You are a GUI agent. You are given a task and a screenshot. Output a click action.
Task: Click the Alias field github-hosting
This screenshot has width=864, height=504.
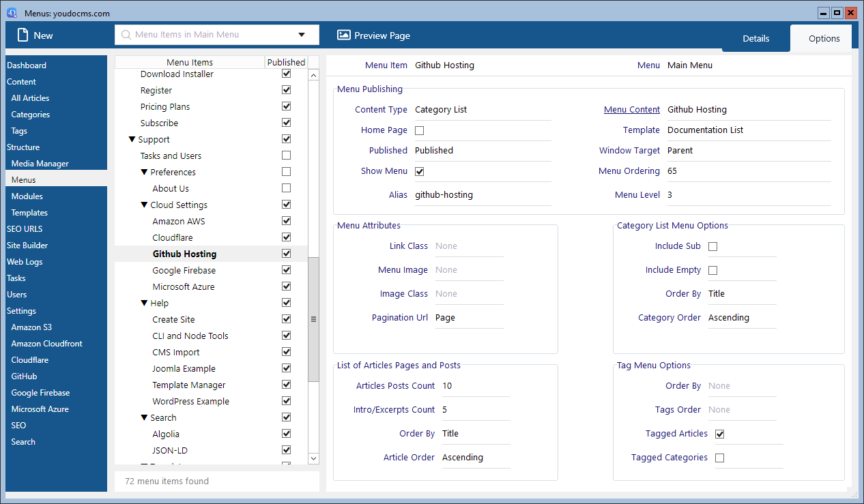pyautogui.click(x=444, y=195)
